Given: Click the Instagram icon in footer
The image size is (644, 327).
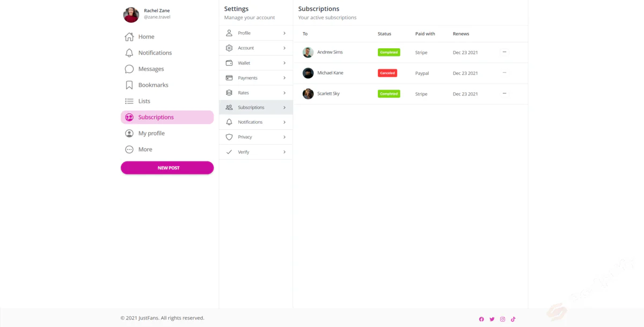Looking at the screenshot, I should pos(502,319).
